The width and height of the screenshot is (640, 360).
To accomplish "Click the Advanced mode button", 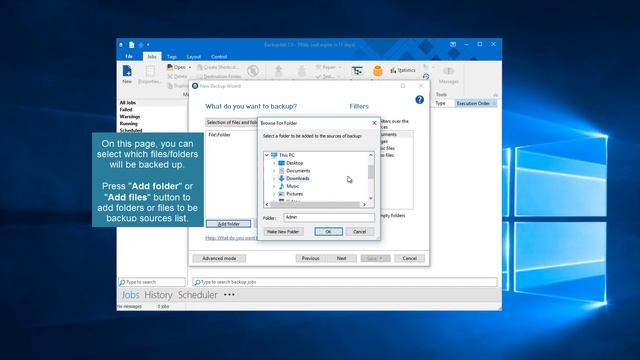I will pos(219,258).
